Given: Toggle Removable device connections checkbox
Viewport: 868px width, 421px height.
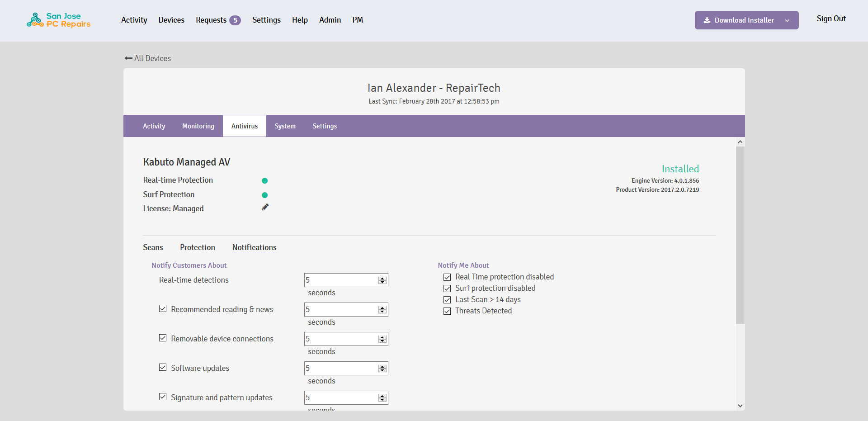Looking at the screenshot, I should tap(163, 338).
